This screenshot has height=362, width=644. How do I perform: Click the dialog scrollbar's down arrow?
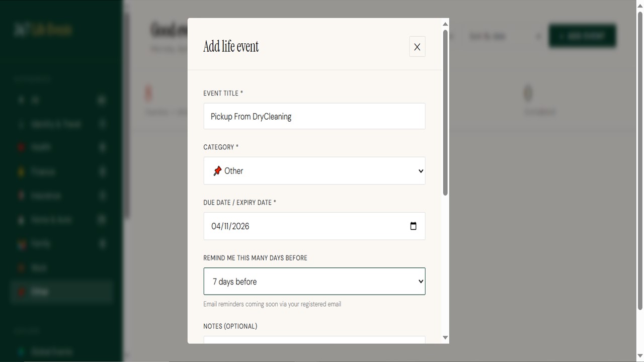[x=445, y=338]
